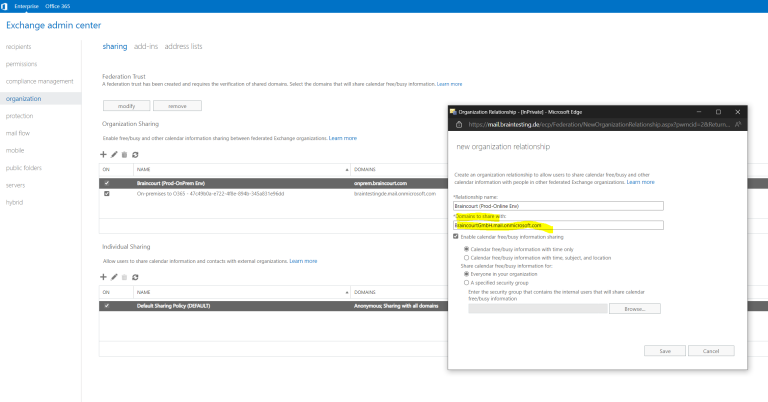
Task: Click the Domains to share with field
Action: (558, 225)
